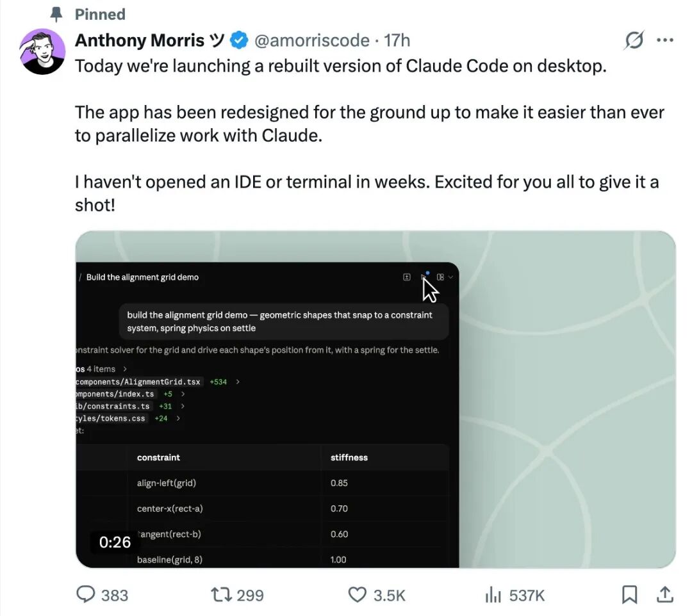
Task: Expand the constraints.ts +31 chevron
Action: 183,406
